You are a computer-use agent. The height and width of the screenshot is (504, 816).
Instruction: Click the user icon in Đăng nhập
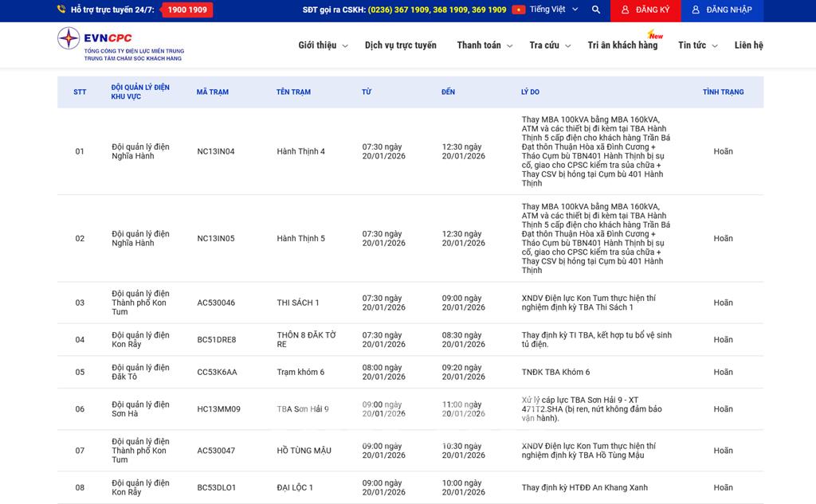(x=696, y=10)
